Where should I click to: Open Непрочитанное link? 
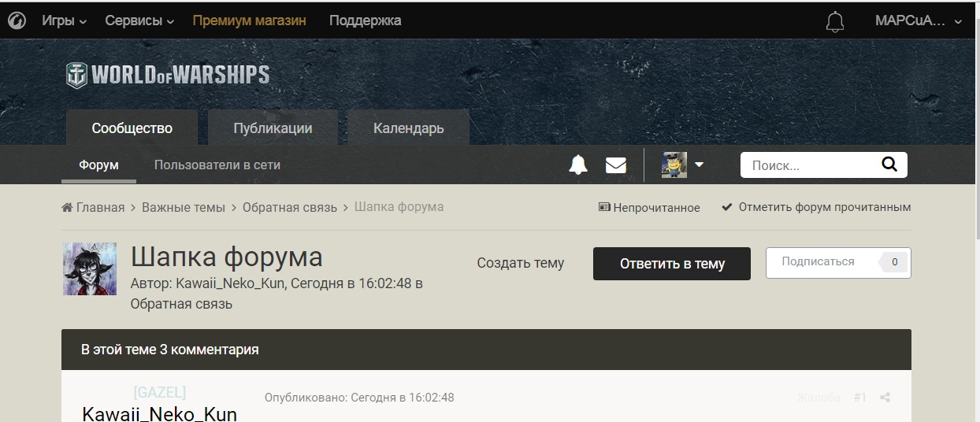(x=649, y=207)
